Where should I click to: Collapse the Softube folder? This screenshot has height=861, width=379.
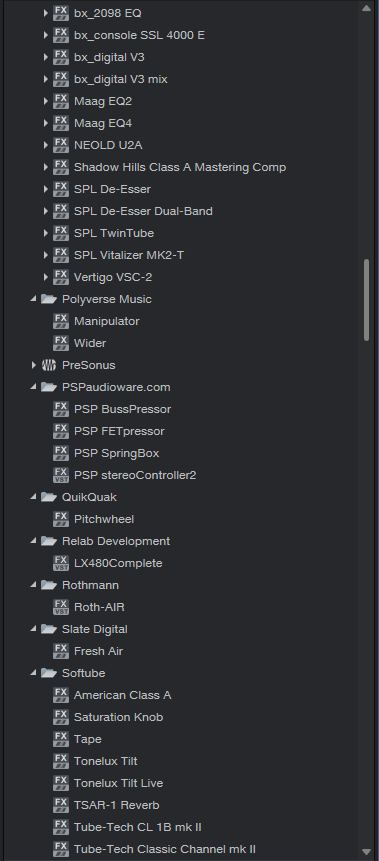[34, 672]
